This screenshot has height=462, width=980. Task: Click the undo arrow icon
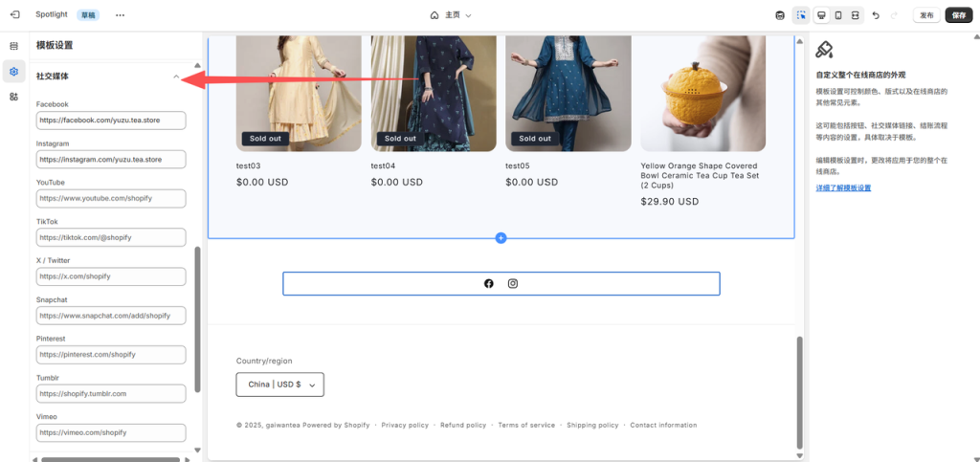pyautogui.click(x=876, y=15)
